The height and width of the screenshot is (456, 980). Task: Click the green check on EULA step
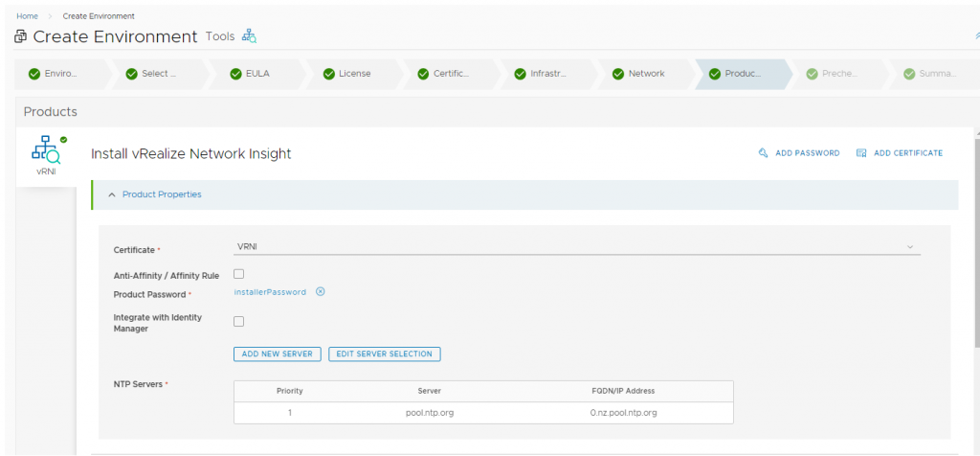235,74
